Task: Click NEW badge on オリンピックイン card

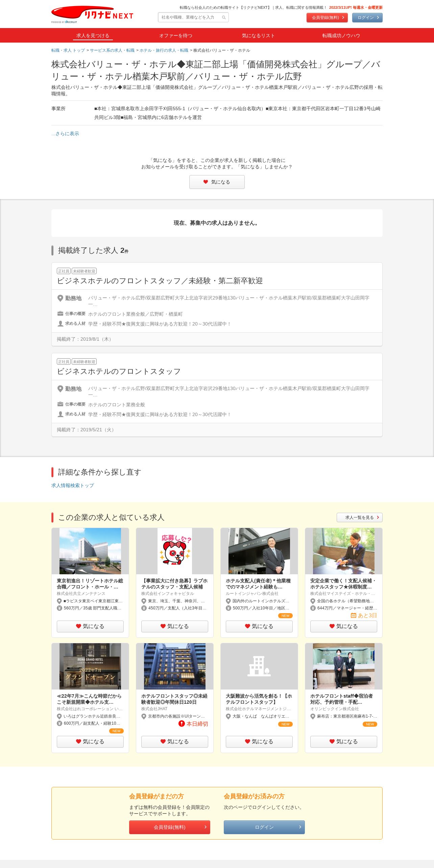Action: point(370,724)
